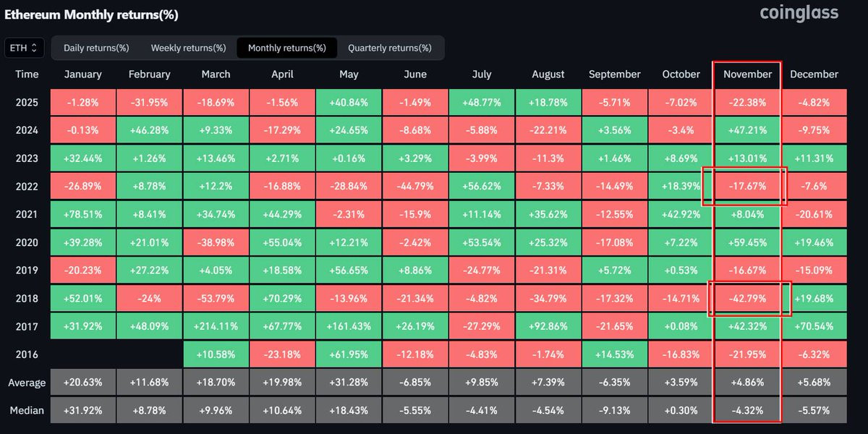
Task: Select the Monthly returns(%) tab
Action: (286, 48)
